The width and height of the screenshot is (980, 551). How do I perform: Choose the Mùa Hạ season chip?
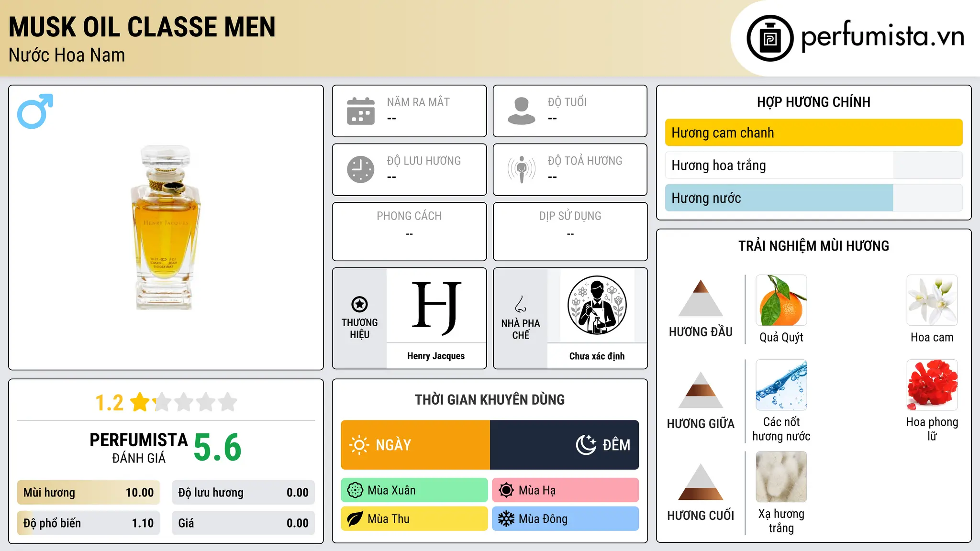click(x=566, y=490)
